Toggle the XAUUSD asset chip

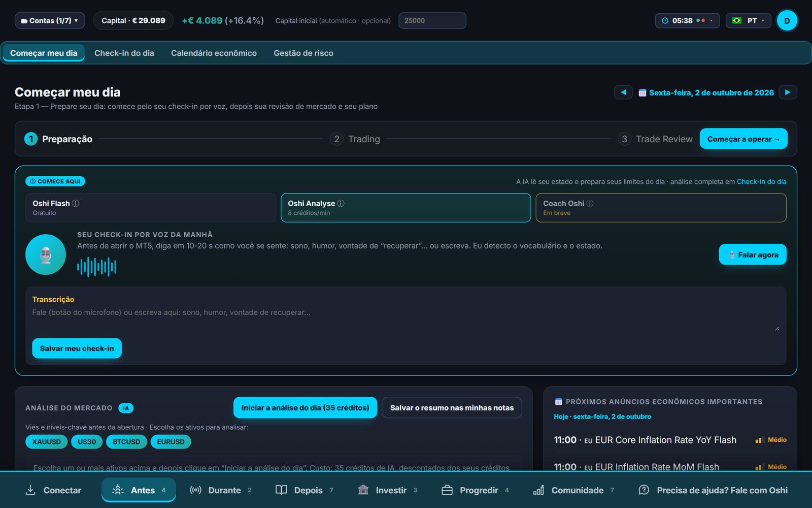pos(47,442)
